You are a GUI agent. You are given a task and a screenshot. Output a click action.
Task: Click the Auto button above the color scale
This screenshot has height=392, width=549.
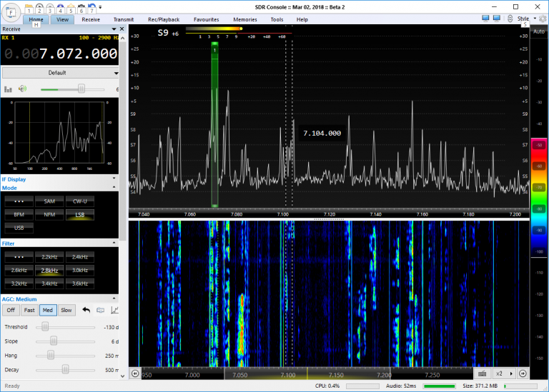[x=538, y=33]
